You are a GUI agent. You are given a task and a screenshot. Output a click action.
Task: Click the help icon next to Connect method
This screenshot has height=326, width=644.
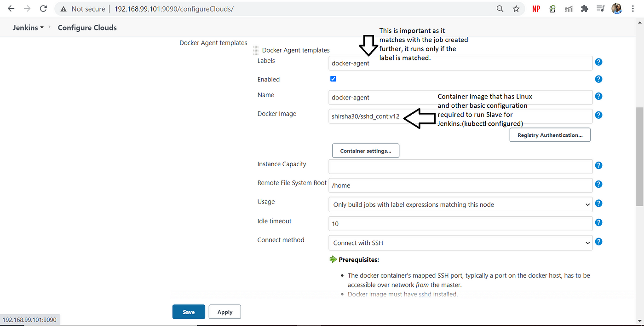[599, 242]
